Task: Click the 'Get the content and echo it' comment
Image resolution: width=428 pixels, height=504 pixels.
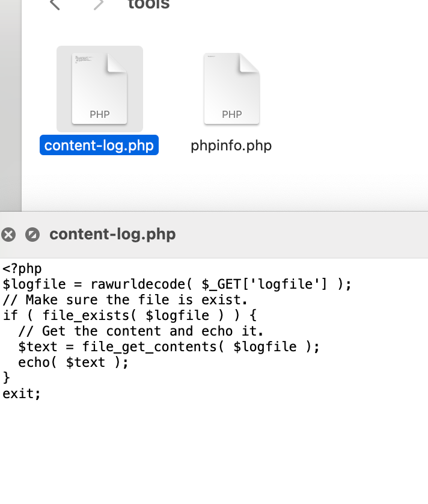Action: click(141, 331)
